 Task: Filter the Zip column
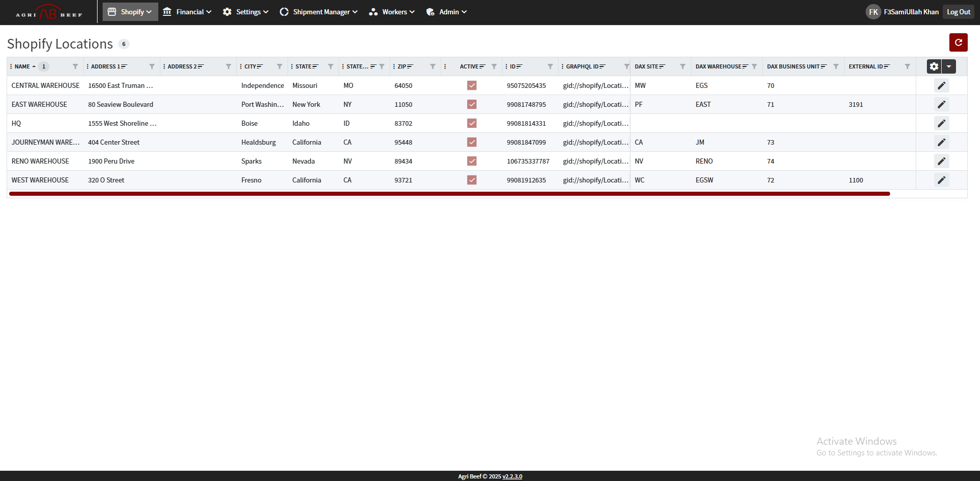(x=433, y=66)
